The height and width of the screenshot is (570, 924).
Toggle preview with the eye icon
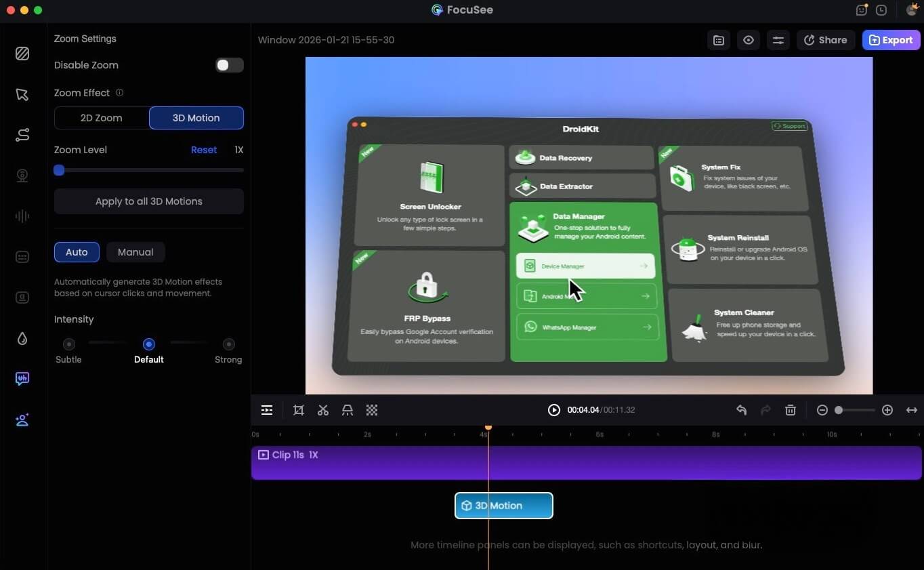749,40
